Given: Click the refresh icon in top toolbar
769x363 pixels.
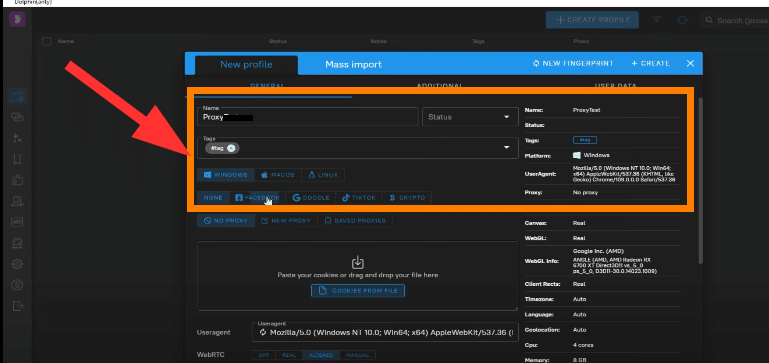Looking at the screenshot, I should click(x=682, y=20).
